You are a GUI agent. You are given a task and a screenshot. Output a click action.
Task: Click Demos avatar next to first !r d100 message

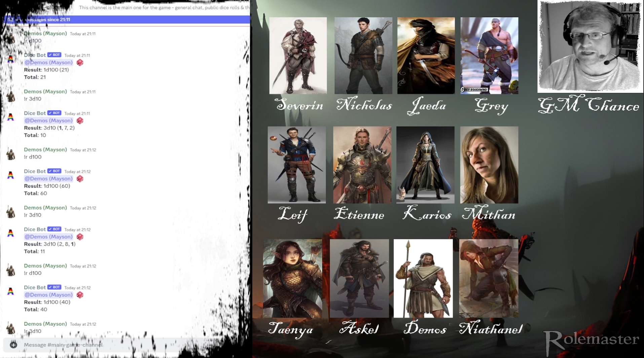[x=11, y=38]
